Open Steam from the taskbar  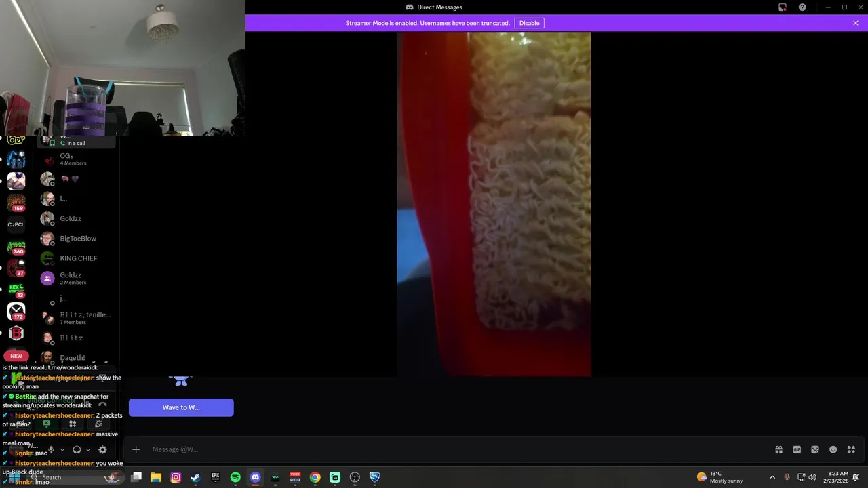pyautogui.click(x=195, y=477)
